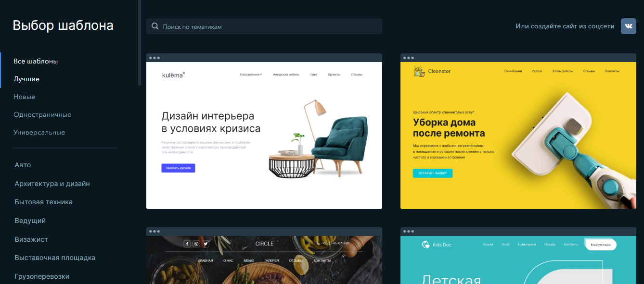Image resolution: width=644 pixels, height=284 pixels.
Task: Click the Kids Doc heart logo
Action: 425,245
